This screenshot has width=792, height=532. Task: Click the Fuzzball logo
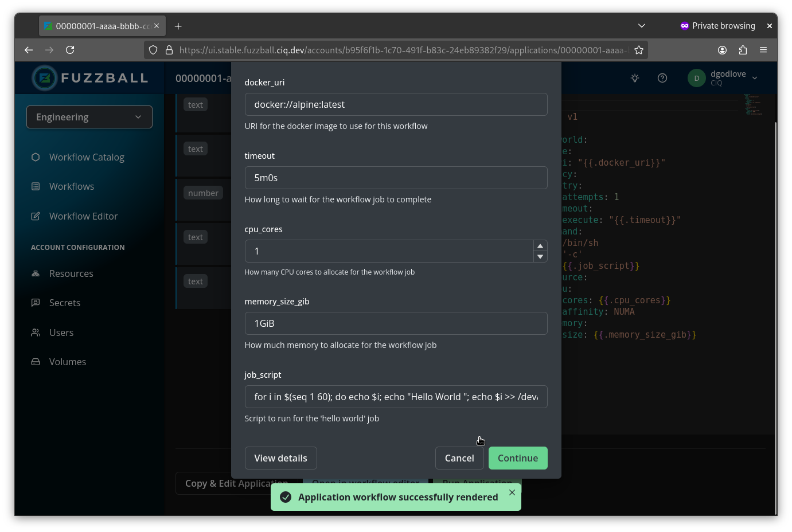tap(89, 77)
